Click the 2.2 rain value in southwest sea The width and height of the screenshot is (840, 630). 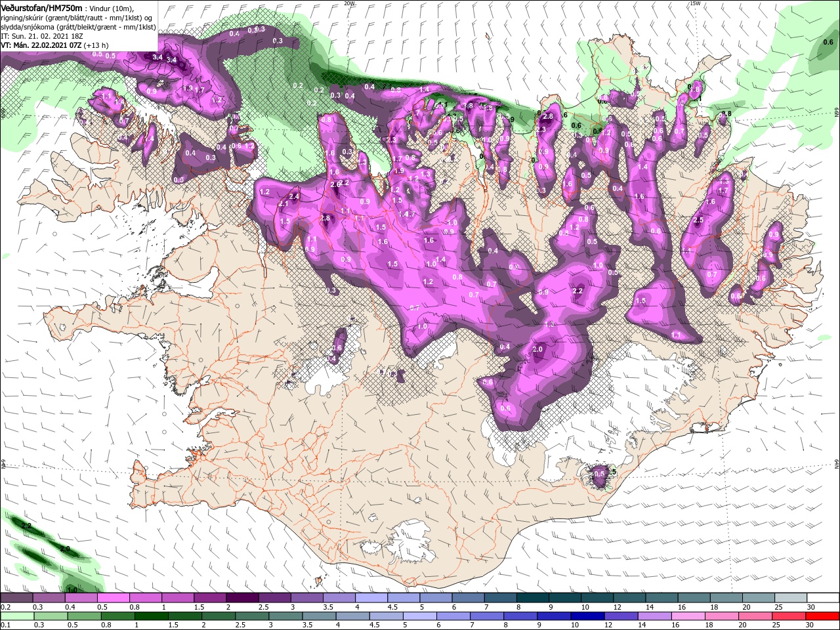(x=26, y=526)
